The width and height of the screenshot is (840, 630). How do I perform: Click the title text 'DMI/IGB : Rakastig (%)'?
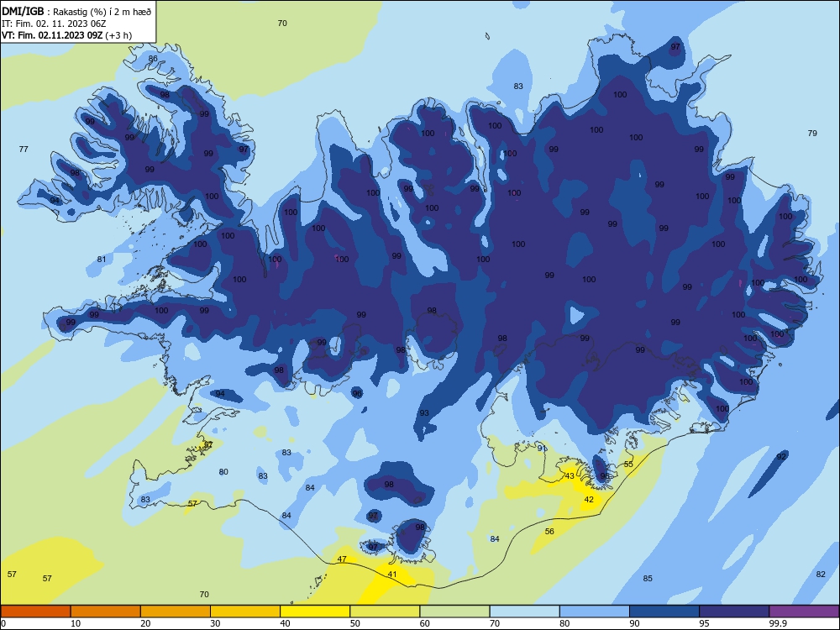click(53, 12)
